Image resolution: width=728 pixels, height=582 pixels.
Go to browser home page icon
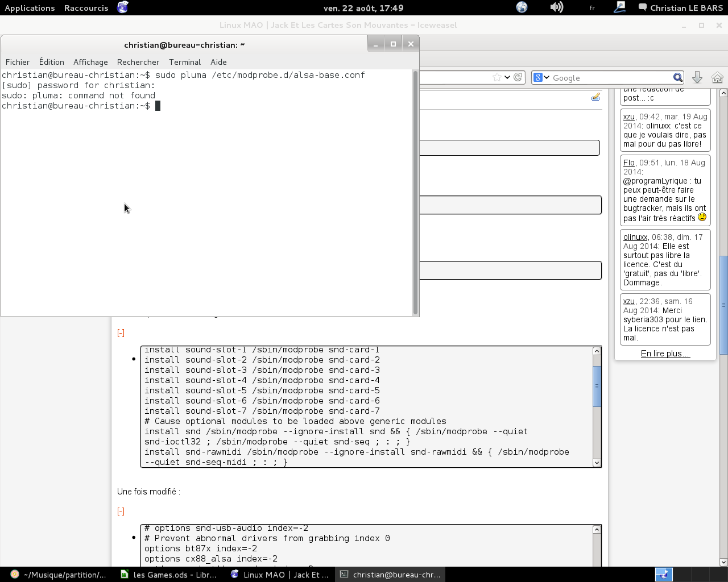pyautogui.click(x=717, y=78)
